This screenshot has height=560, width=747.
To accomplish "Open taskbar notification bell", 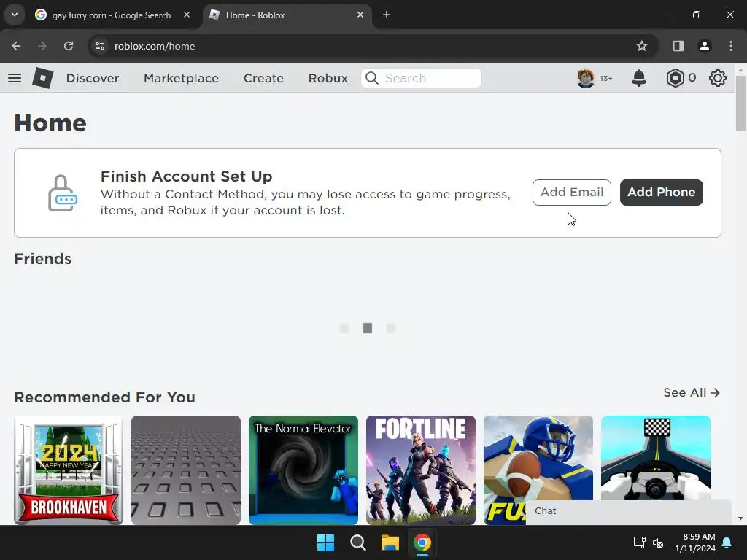I will pyautogui.click(x=727, y=542).
